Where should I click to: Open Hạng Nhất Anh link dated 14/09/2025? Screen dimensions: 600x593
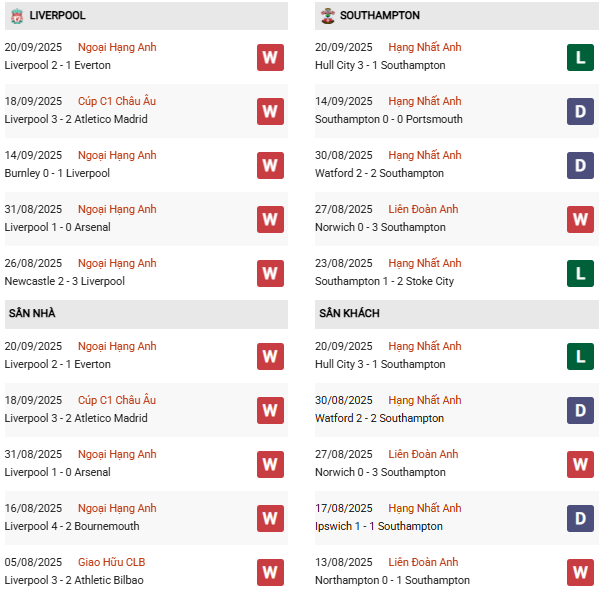(x=425, y=101)
